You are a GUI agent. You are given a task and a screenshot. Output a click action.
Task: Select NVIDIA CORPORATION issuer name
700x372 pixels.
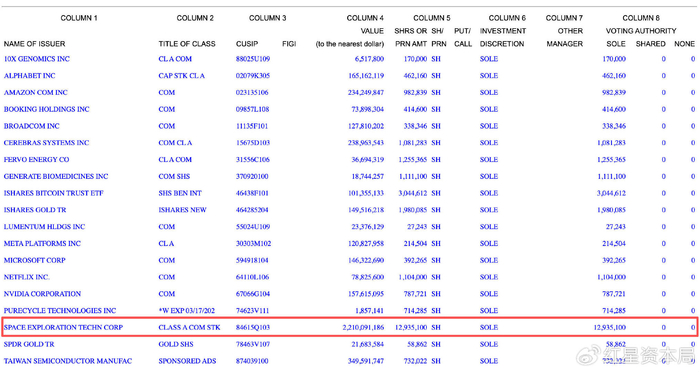[x=42, y=294]
